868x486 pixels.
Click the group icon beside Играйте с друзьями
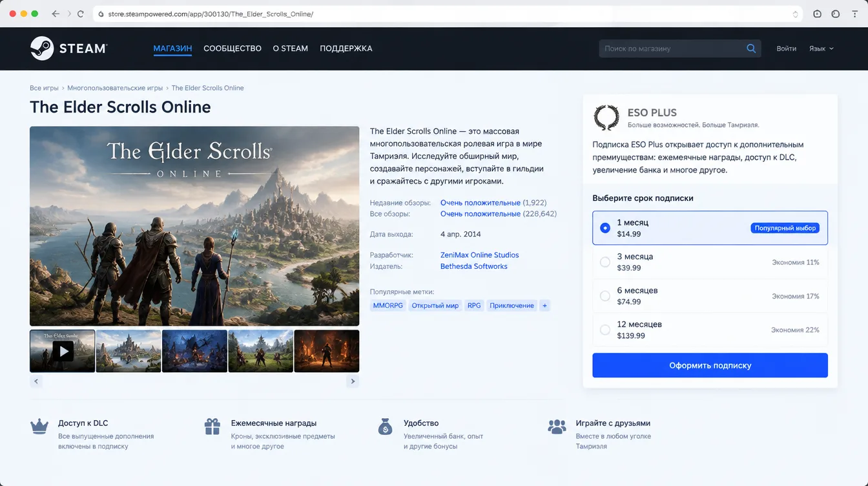557,427
